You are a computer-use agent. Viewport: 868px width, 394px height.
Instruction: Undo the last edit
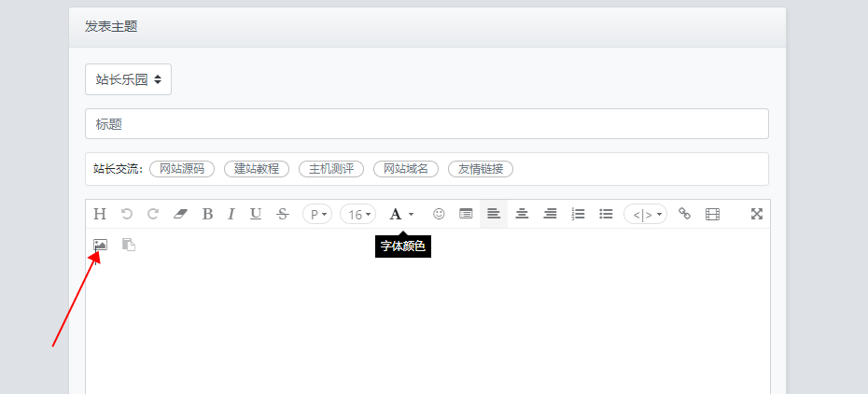(127, 214)
